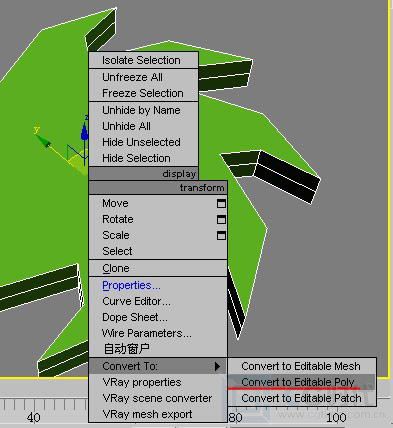Choose Isolate Selection from quad menu
This screenshot has width=393, height=428.
click(x=144, y=60)
